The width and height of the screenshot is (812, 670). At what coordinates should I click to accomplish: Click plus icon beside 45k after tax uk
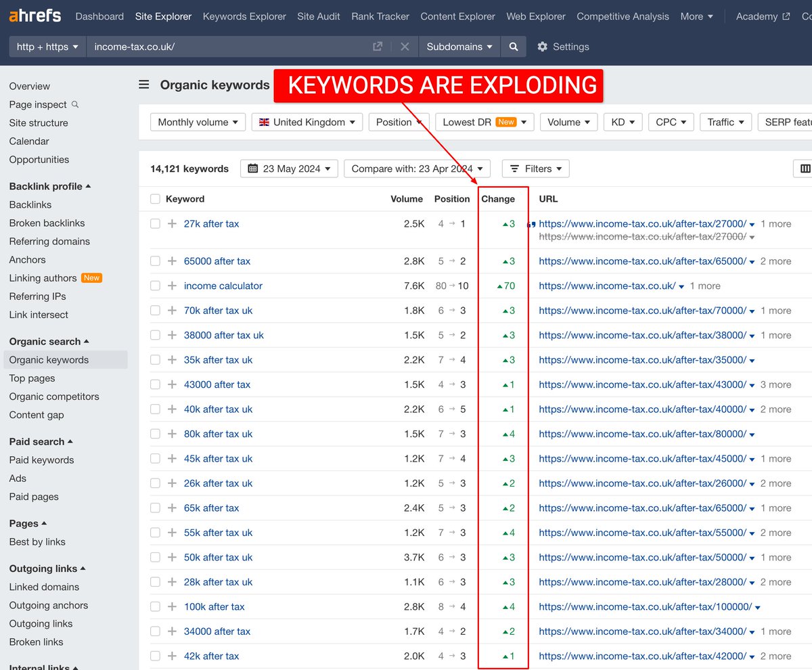point(172,459)
